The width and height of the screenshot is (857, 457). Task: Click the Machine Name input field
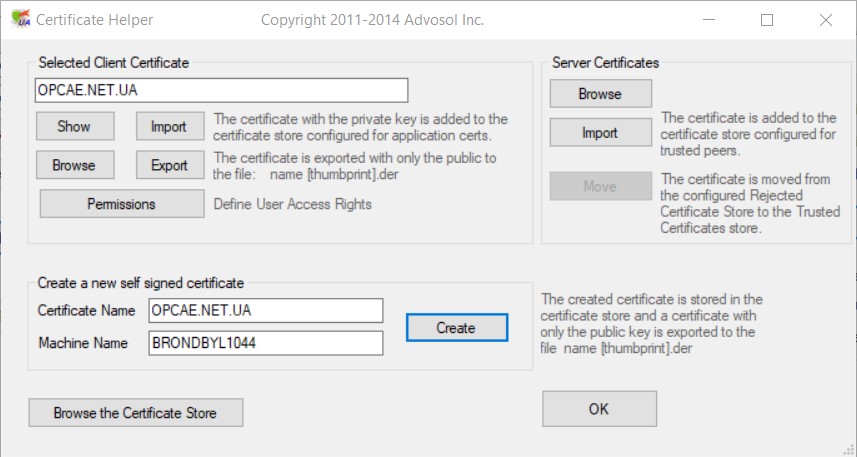(x=265, y=343)
